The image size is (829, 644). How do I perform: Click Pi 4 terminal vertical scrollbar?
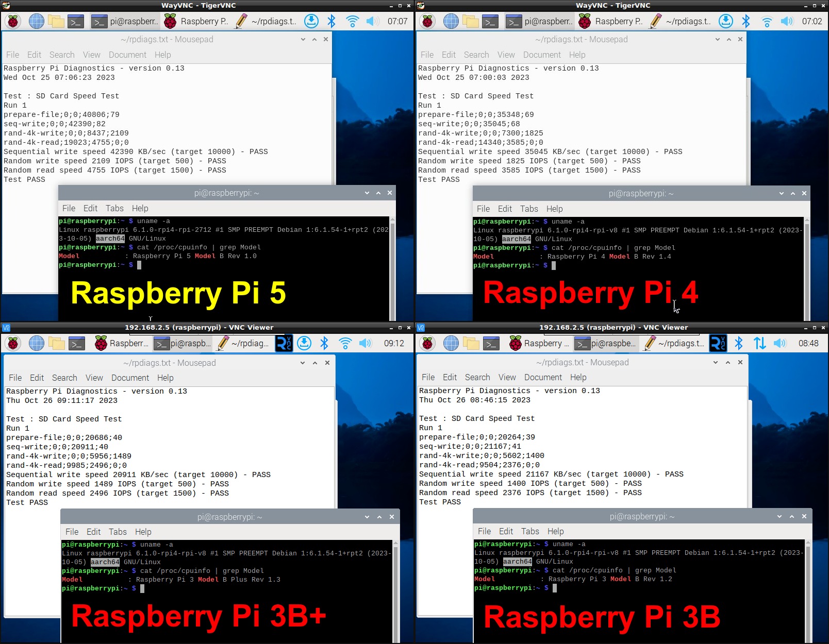point(807,269)
